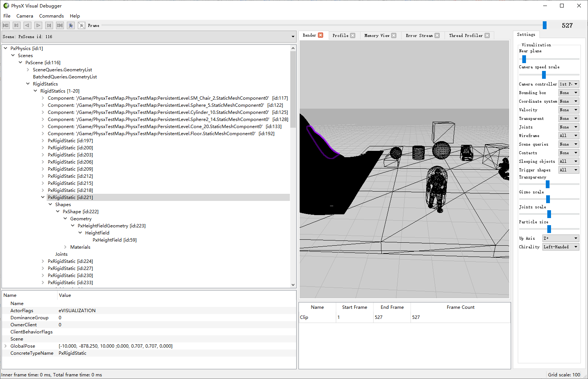Click the Particle size slider handle
The width and height of the screenshot is (588, 379).
[x=549, y=229]
